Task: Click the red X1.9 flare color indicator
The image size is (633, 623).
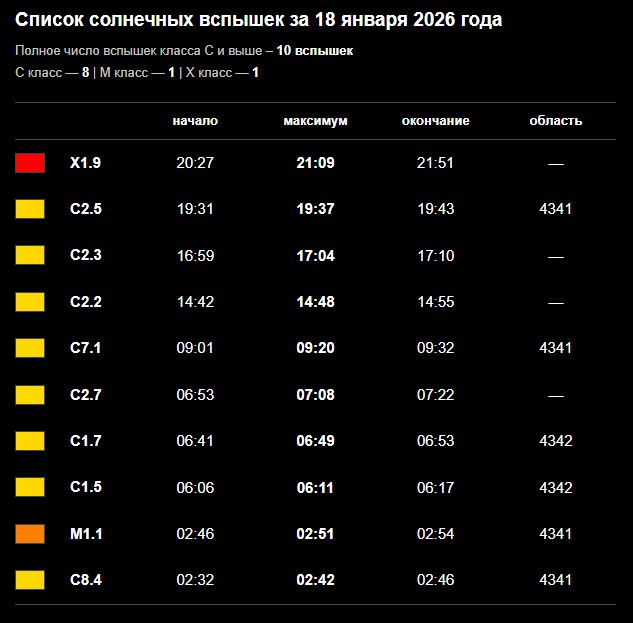Action: point(30,163)
